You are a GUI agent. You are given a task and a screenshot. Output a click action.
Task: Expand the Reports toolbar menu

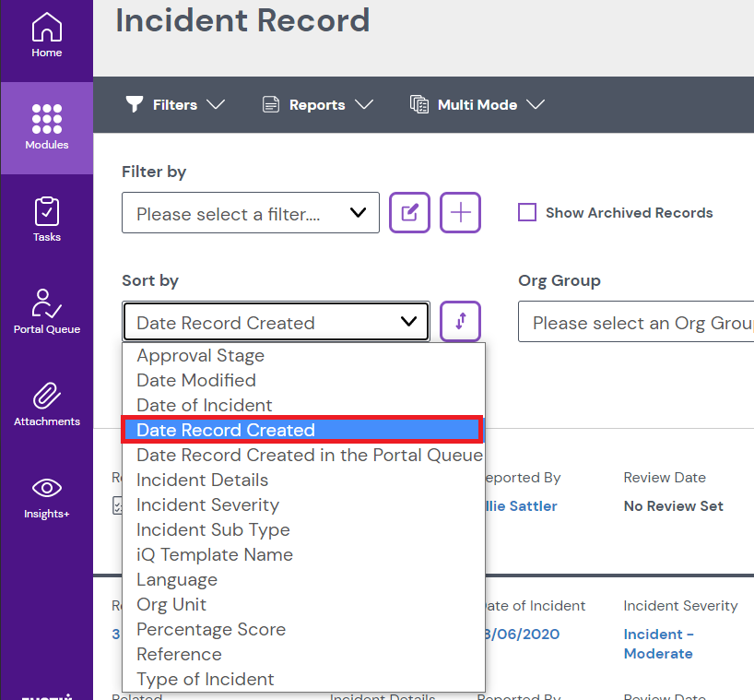coord(317,105)
